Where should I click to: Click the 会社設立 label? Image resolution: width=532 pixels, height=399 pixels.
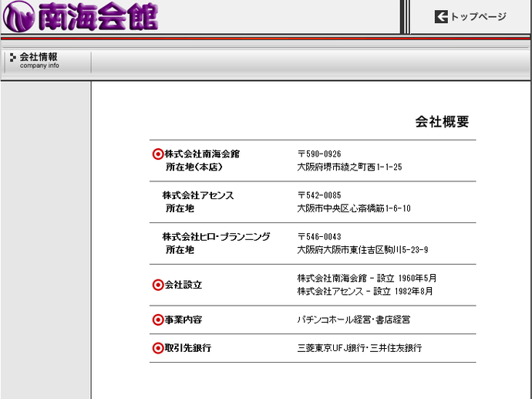[184, 285]
